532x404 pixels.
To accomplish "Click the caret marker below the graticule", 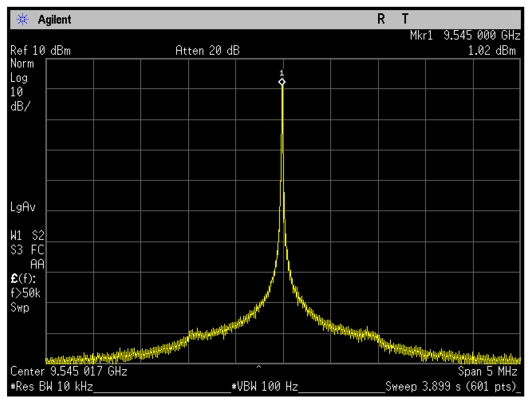I will (259, 367).
